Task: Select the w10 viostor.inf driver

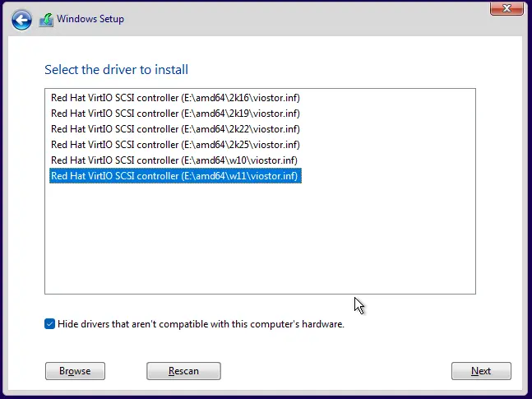Action: [174, 160]
